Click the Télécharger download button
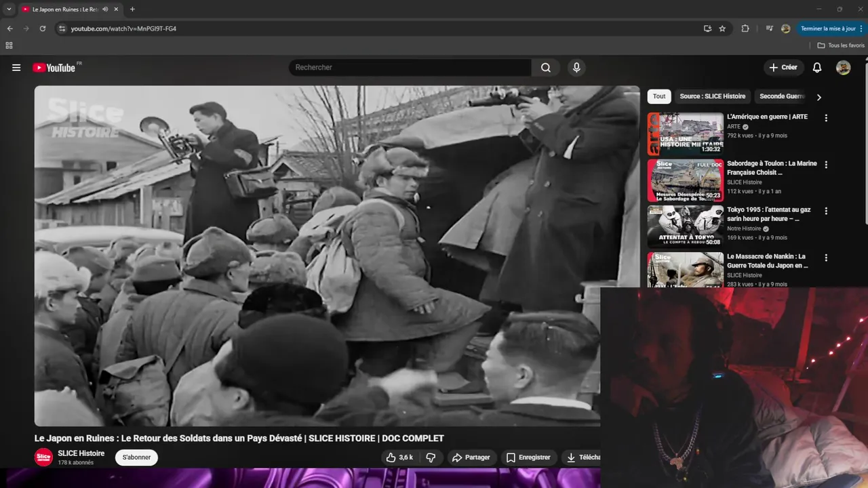 581,457
